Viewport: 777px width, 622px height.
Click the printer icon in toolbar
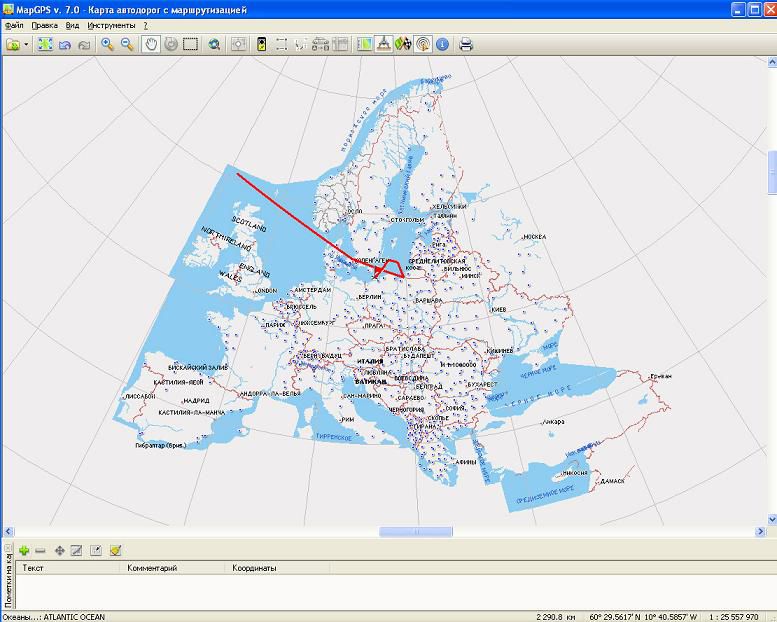[465, 44]
